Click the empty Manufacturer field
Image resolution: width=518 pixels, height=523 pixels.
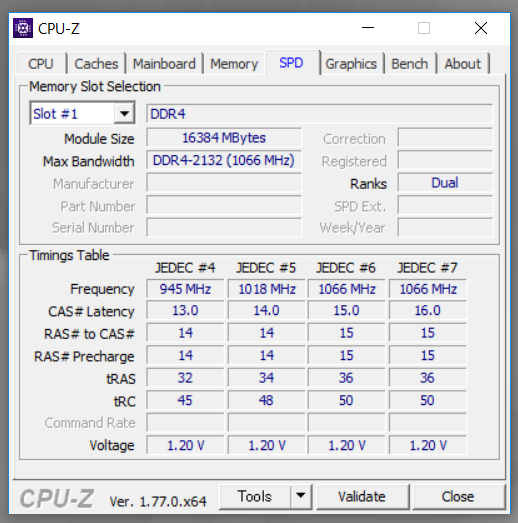pos(224,183)
